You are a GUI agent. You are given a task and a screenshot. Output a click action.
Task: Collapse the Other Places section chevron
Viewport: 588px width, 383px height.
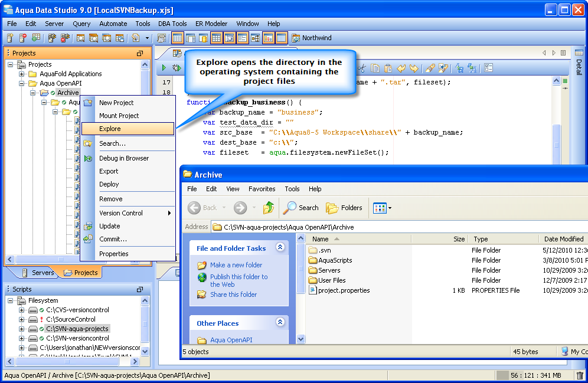pyautogui.click(x=280, y=322)
